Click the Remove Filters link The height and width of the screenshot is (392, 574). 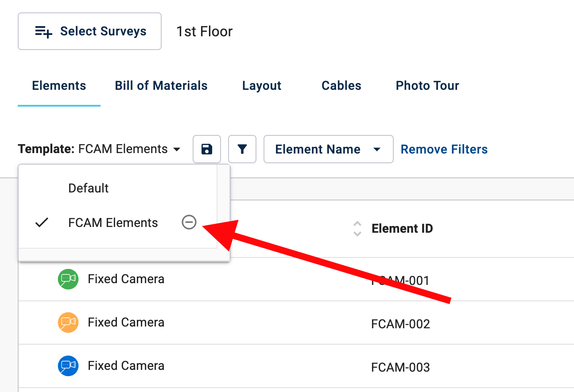click(x=444, y=149)
